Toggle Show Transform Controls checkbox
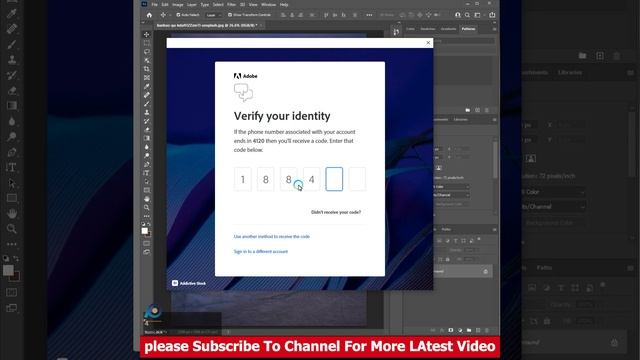 point(230,15)
